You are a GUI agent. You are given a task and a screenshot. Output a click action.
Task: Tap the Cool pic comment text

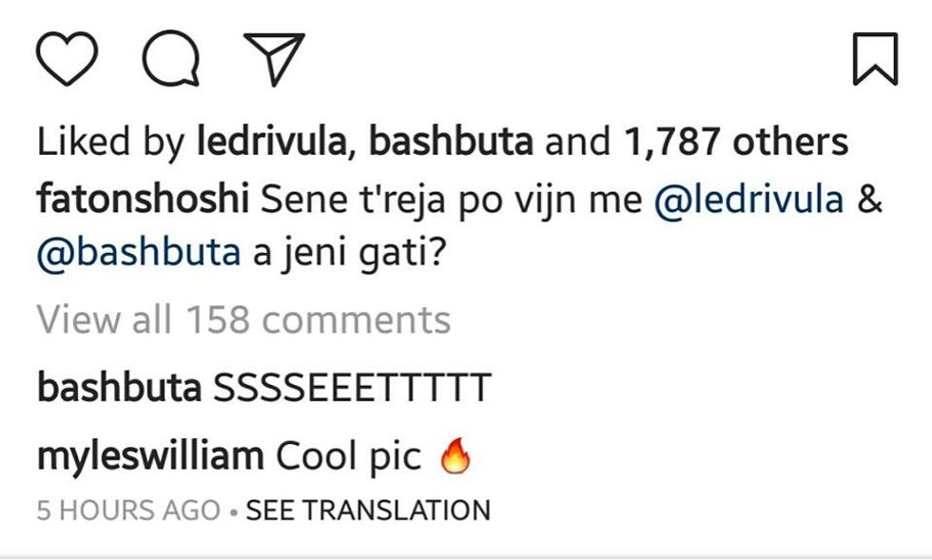click(348, 456)
